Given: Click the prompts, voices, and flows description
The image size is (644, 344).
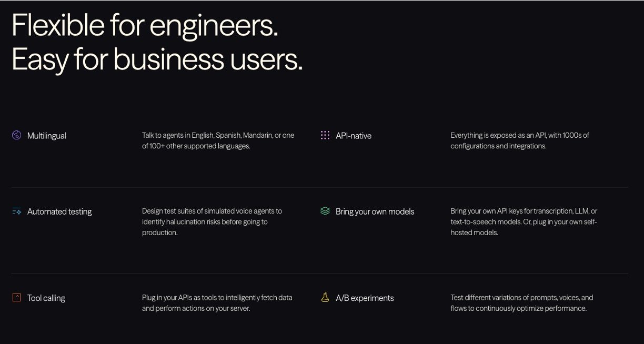Looking at the screenshot, I should (x=521, y=303).
